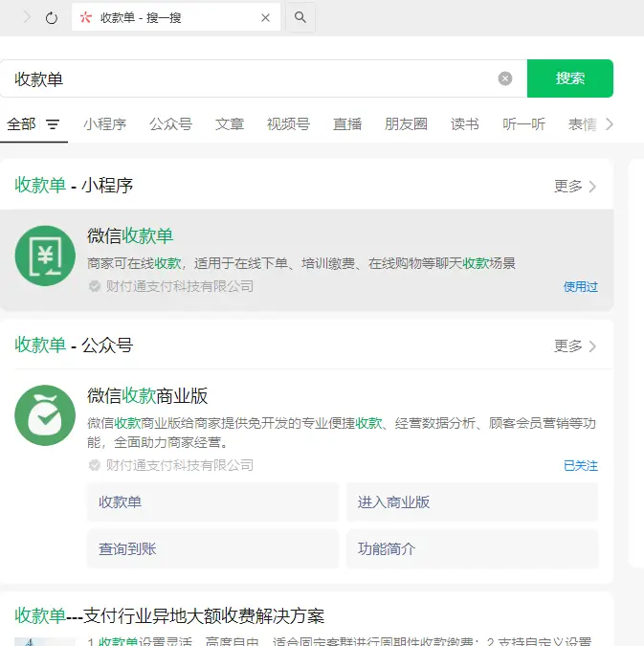Image resolution: width=644 pixels, height=646 pixels.
Task: Switch to the 小程序 tab
Action: 104,124
